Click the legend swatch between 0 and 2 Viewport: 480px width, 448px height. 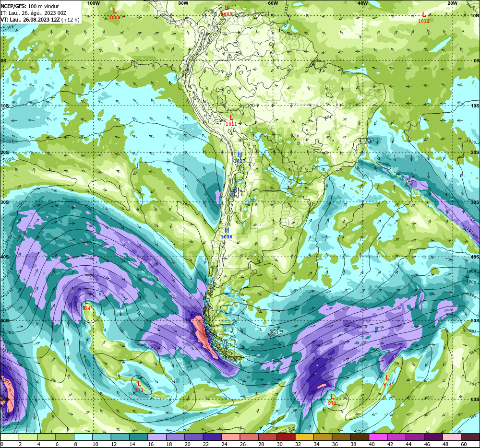[x=10, y=437]
